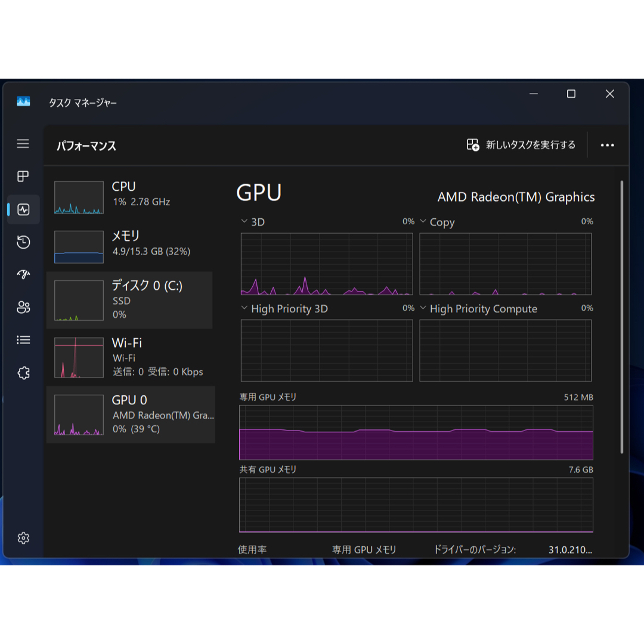Run a new task via 新しいタスクを実行する
This screenshot has width=644, height=644.
pyautogui.click(x=521, y=144)
